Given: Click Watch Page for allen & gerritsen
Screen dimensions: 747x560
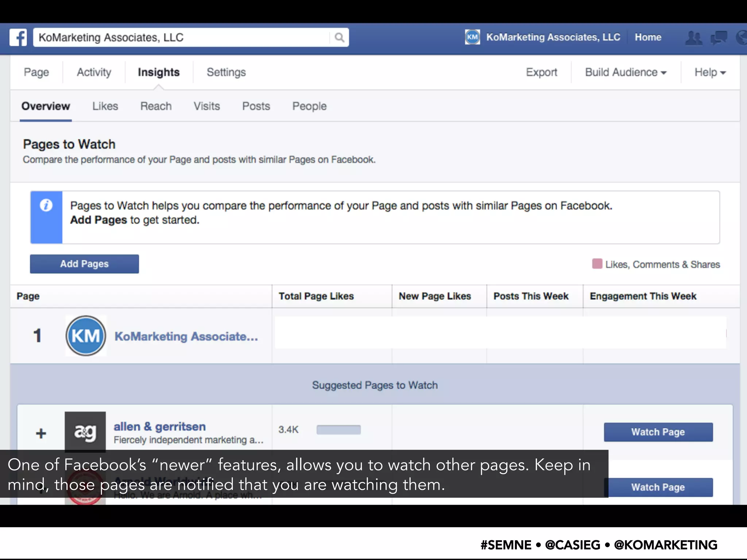Looking at the screenshot, I should [x=658, y=432].
